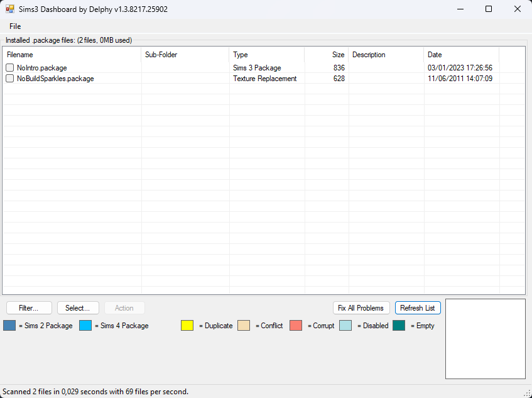532x398 pixels.
Task: Click the light blue Disabled swatch
Action: 345,325
